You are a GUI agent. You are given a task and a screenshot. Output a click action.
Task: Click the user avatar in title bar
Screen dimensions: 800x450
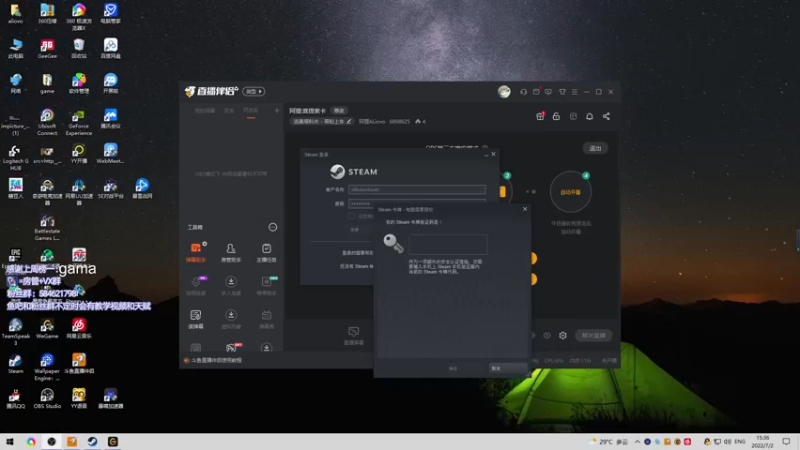click(x=504, y=92)
